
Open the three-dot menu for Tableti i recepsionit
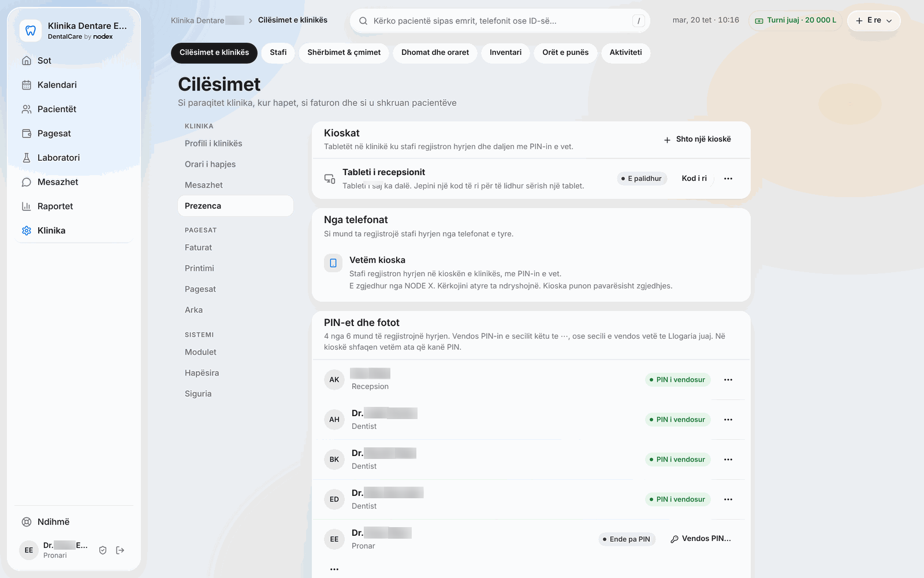click(x=728, y=179)
